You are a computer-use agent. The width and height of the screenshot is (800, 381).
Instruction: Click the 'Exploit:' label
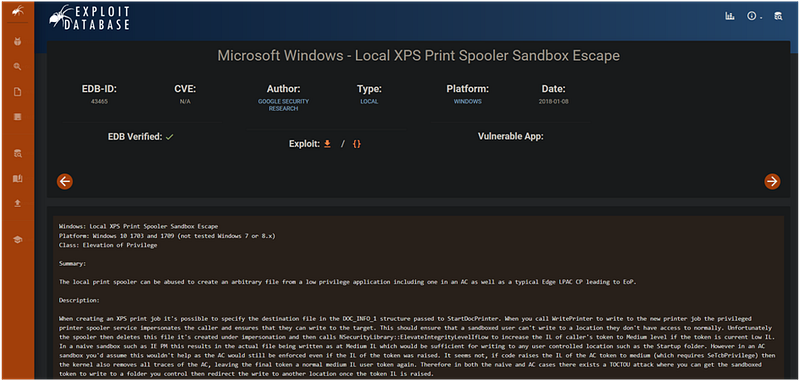tap(305, 144)
